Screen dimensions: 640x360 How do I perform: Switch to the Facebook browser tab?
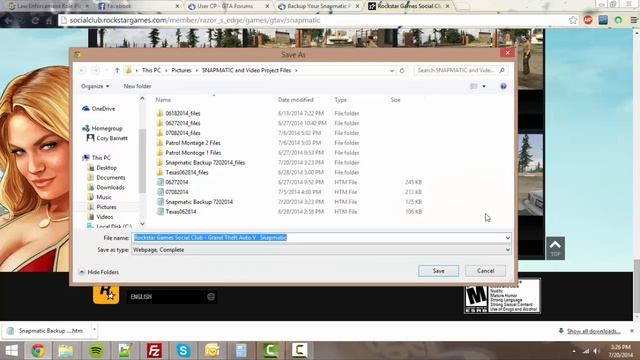point(138,6)
